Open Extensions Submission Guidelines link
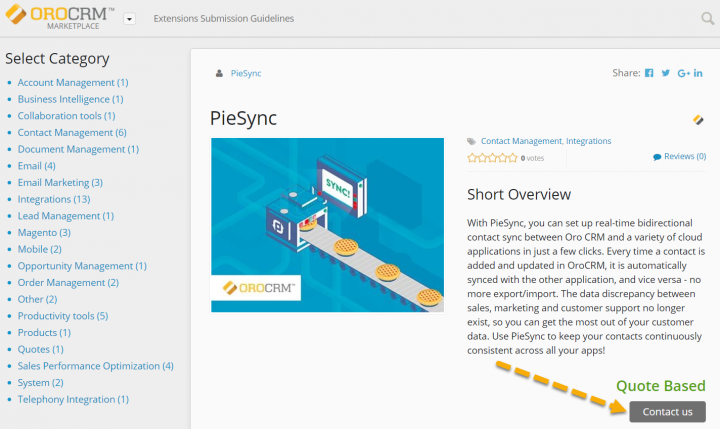Screen dimensions: 720x429 [x=224, y=18]
